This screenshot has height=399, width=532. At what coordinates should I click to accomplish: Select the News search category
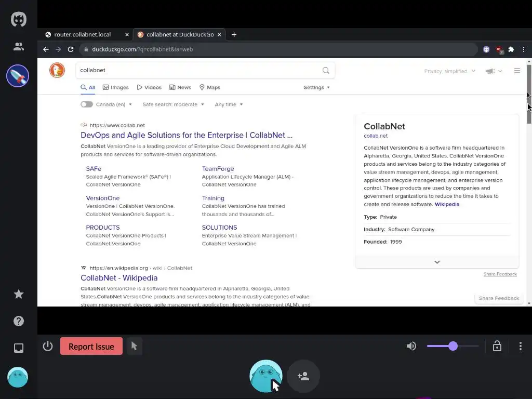[x=180, y=87]
